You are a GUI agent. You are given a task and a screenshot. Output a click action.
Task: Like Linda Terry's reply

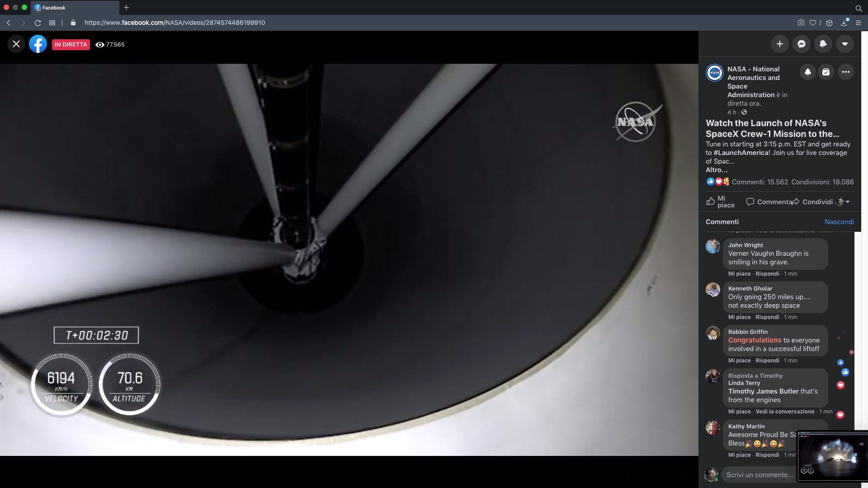pyautogui.click(x=739, y=412)
